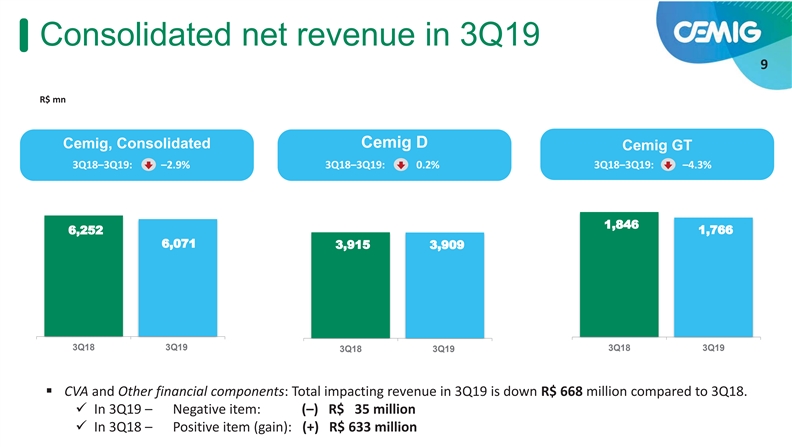Click the –4.3% change value
The width and height of the screenshot is (792, 447).
tap(697, 165)
